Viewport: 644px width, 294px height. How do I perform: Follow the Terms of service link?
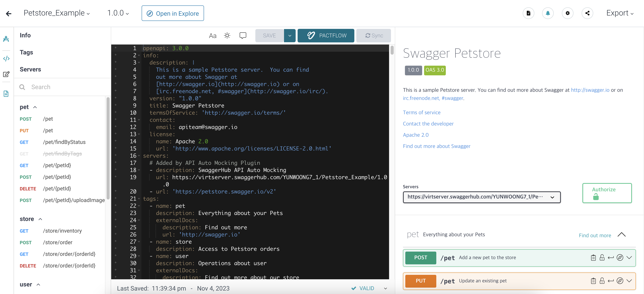coord(422,113)
